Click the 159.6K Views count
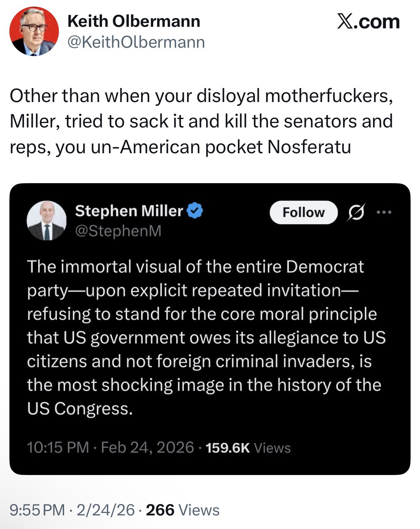This screenshot has width=420, height=529. [248, 448]
